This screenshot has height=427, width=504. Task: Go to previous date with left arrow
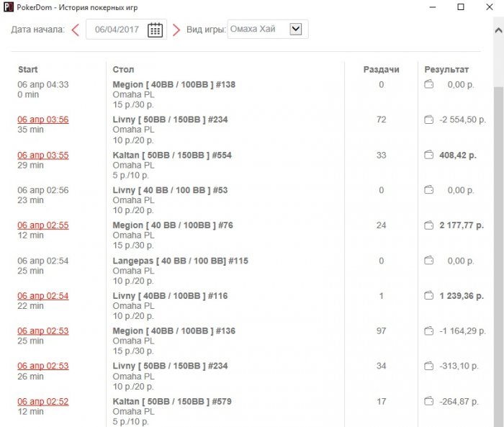pyautogui.click(x=75, y=30)
